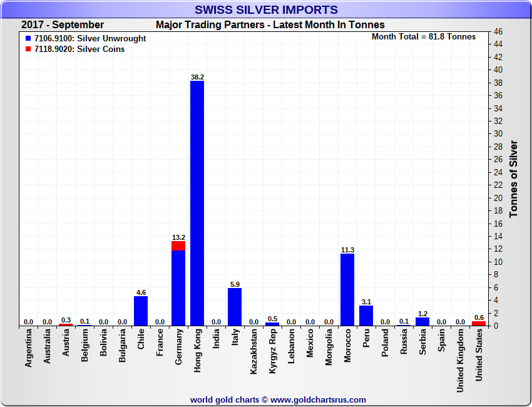Select the Month Total = 81.8 Tonnes text
Image resolution: width=532 pixels, height=407 pixels.
pyautogui.click(x=423, y=37)
